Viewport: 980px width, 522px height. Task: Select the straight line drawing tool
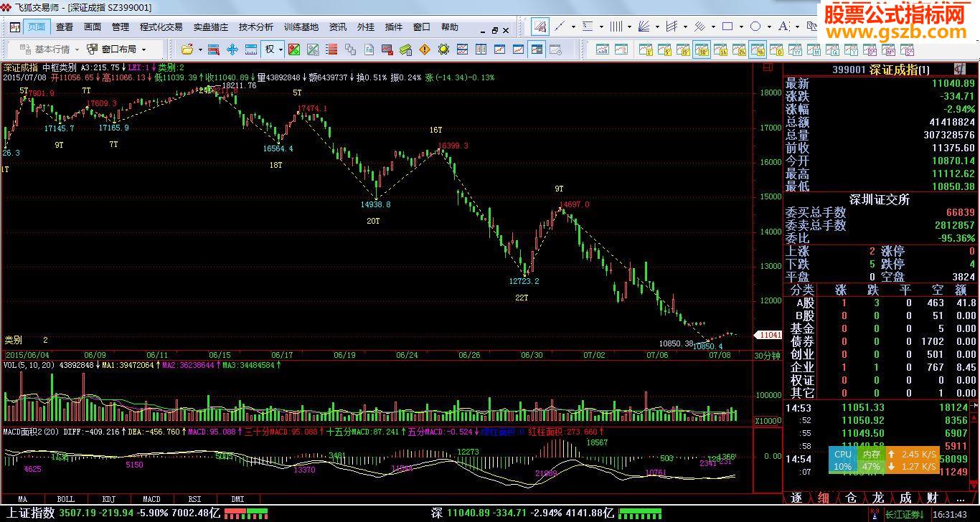click(x=560, y=27)
